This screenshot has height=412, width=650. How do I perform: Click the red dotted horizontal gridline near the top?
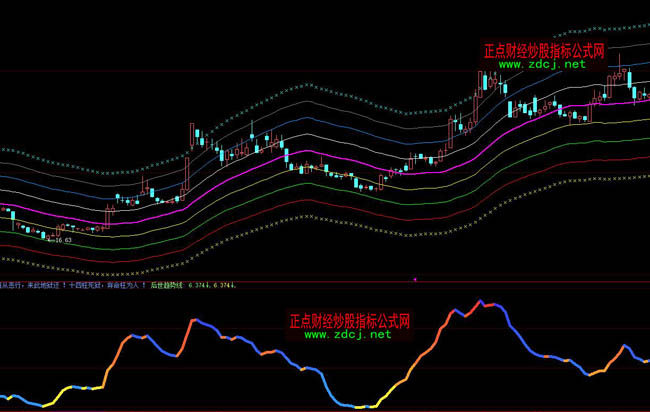click(200, 72)
